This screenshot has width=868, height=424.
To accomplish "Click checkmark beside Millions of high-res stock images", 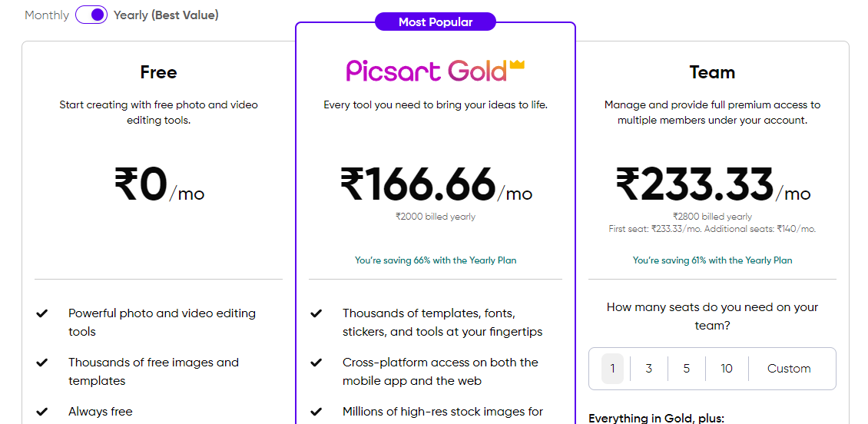I will click(x=316, y=412).
